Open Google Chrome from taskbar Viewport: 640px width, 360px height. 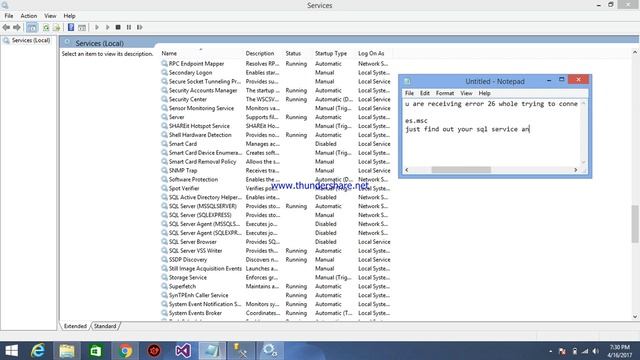point(125,351)
